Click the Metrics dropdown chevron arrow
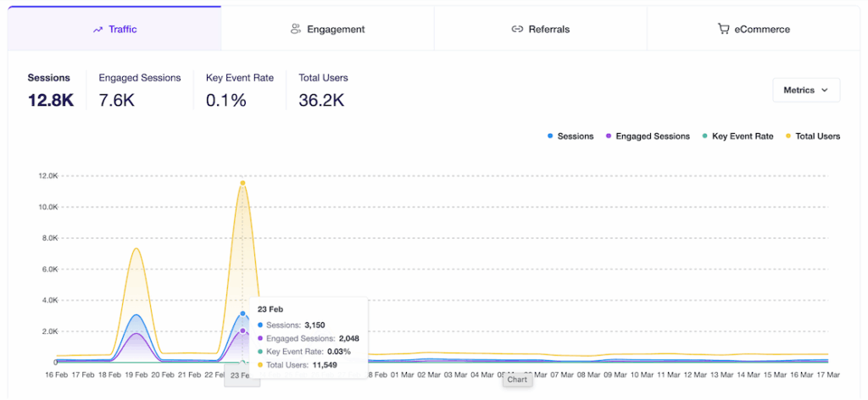868x400 pixels. [824, 90]
